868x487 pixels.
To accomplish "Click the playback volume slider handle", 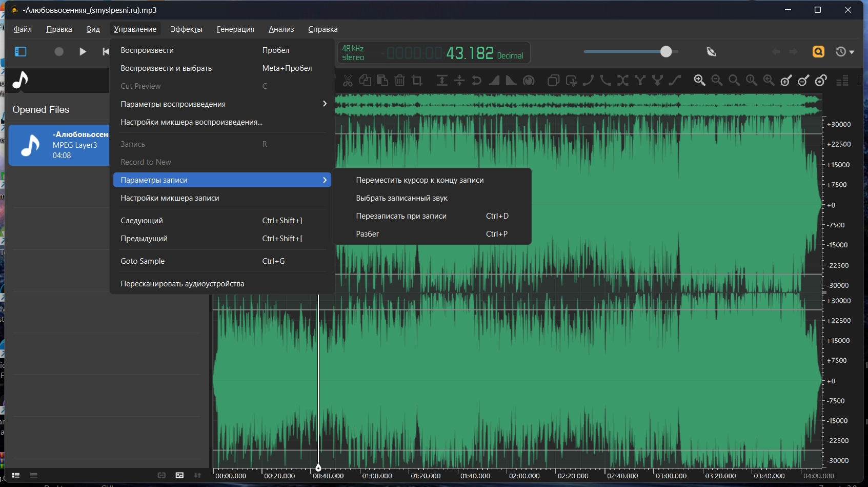I will (x=665, y=51).
